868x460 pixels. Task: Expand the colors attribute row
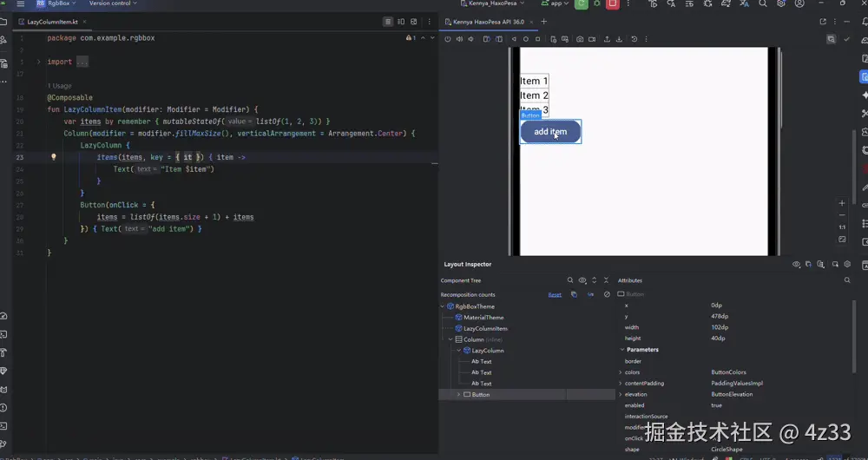point(620,372)
